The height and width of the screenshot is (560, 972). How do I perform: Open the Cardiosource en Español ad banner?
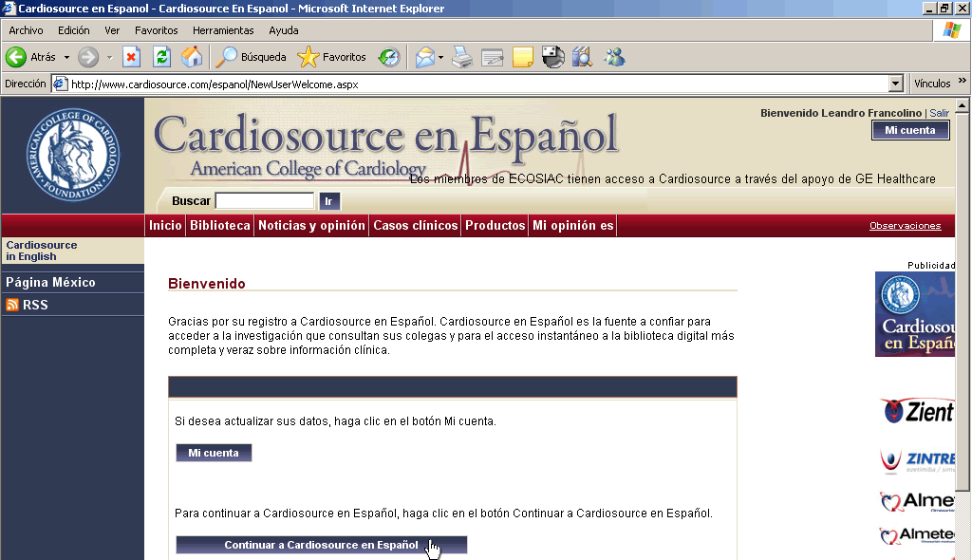click(x=915, y=314)
